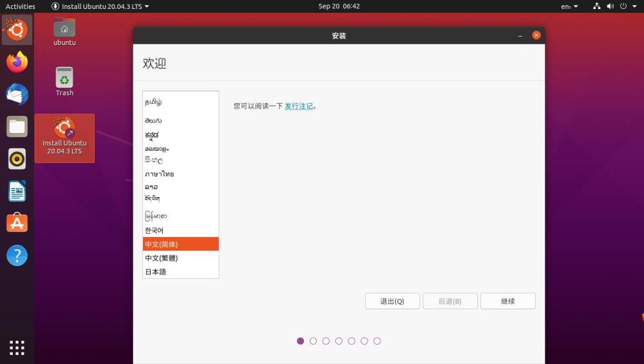Select 한국어 language

pos(181,231)
